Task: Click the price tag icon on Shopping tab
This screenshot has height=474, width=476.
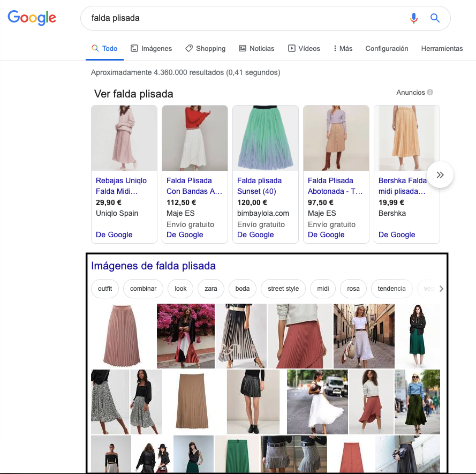Action: (x=188, y=48)
